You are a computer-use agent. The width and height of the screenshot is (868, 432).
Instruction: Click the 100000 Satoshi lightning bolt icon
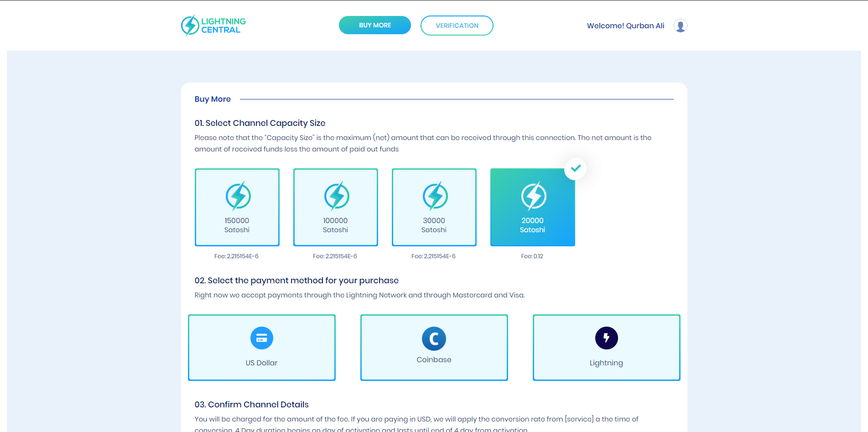point(336,196)
